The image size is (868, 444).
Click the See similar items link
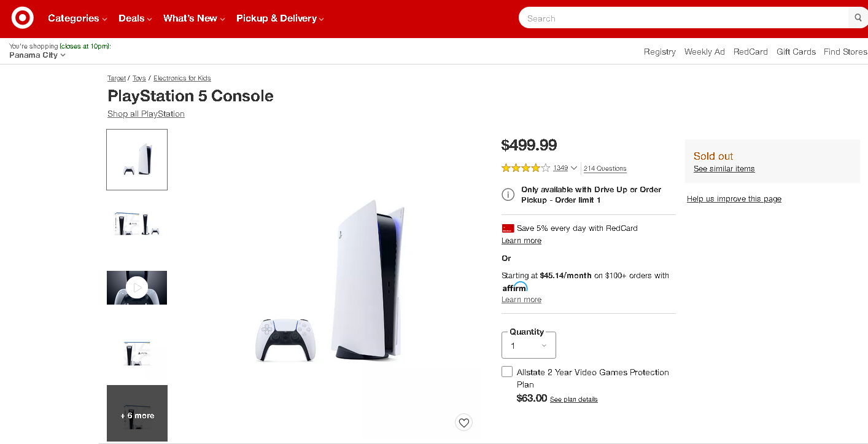click(724, 169)
